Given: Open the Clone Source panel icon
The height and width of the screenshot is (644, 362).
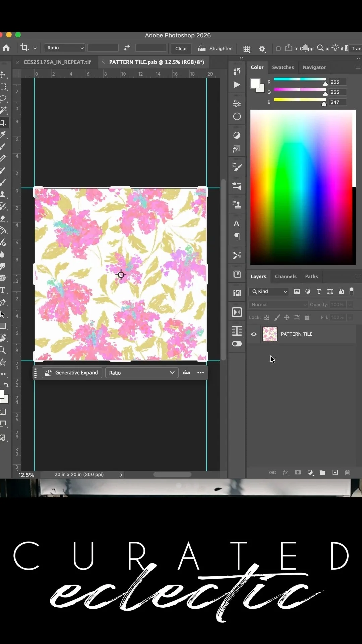Looking at the screenshot, I should tap(237, 205).
